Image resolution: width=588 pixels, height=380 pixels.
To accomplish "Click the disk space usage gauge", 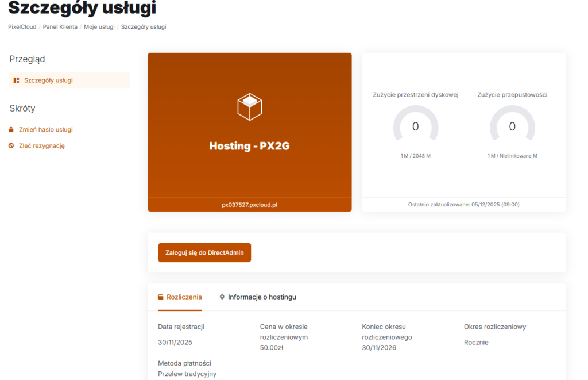I will pos(415,125).
